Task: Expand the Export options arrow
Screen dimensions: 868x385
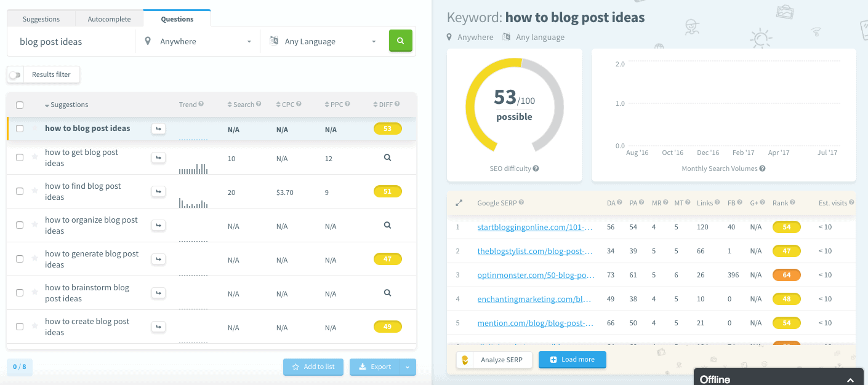Action: pyautogui.click(x=408, y=367)
